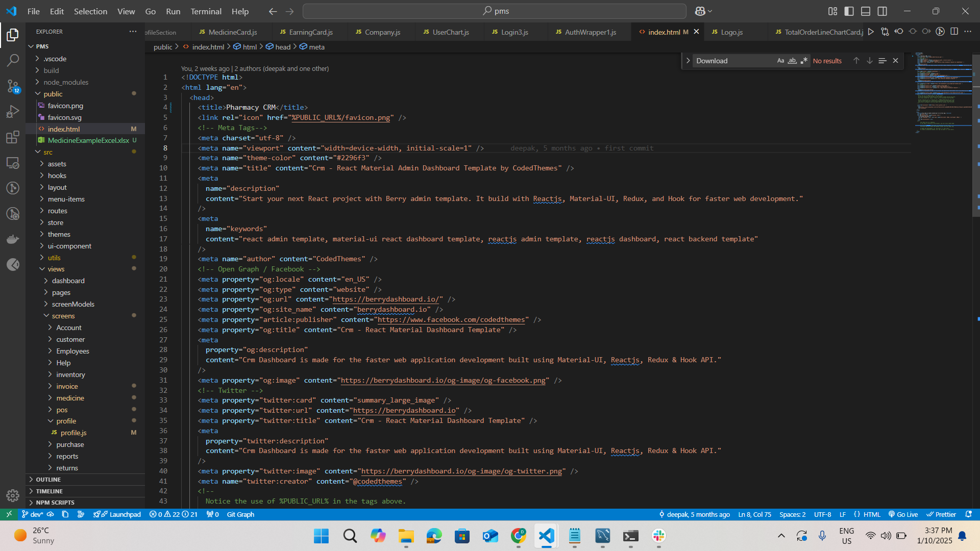The image size is (980, 551).
Task: Expand the OUTLINE section
Action: 48,480
